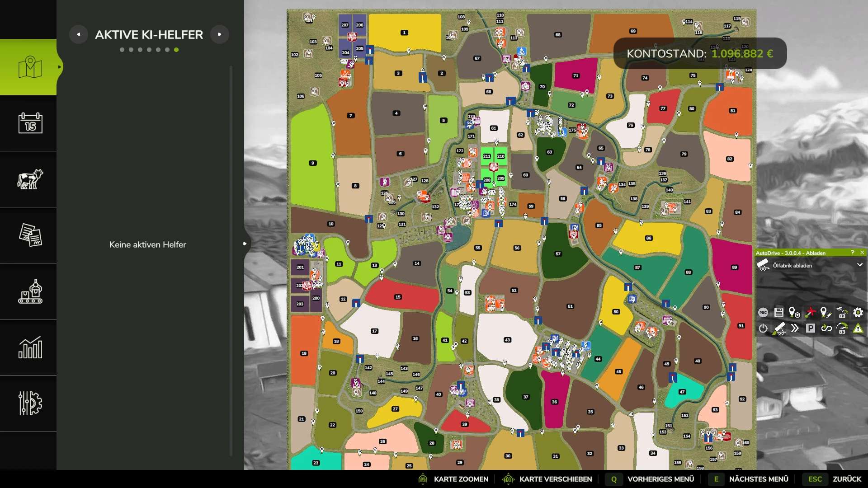The height and width of the screenshot is (488, 868).
Task: Open the statistics chart sidebar page
Action: [x=30, y=347]
